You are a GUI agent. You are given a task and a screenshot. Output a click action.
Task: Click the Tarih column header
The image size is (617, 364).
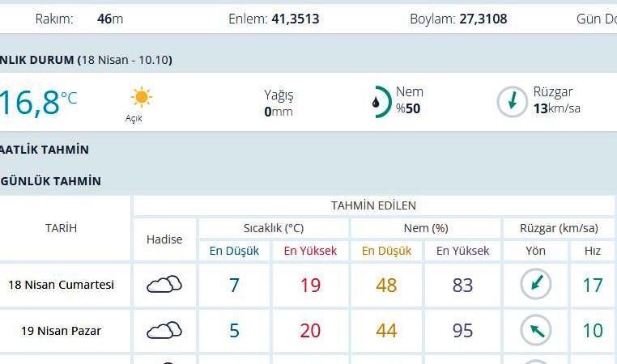click(x=62, y=228)
